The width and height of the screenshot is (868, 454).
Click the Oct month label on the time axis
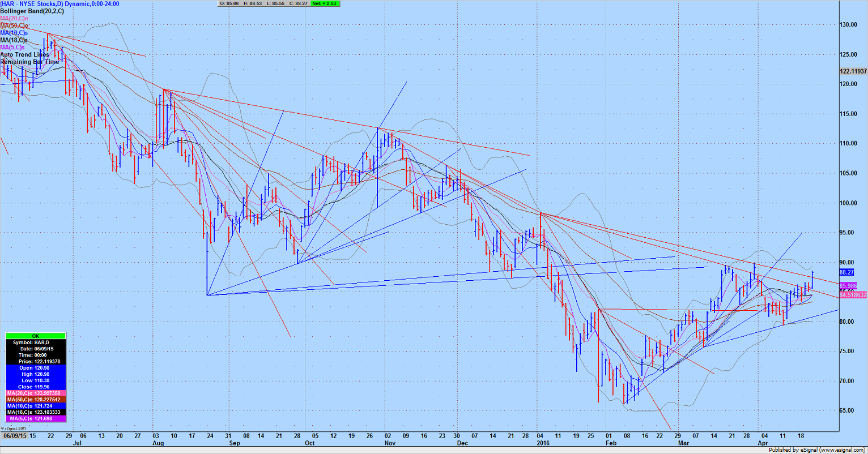(310, 443)
